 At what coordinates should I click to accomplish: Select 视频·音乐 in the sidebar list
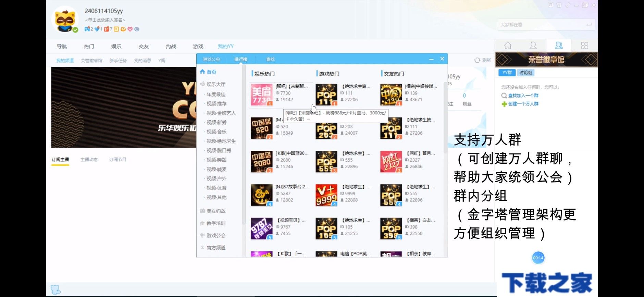click(x=216, y=132)
